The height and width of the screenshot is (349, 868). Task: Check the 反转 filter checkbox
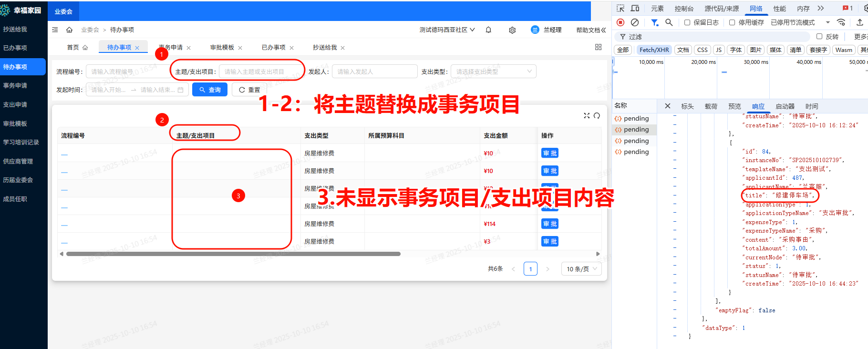click(x=819, y=36)
